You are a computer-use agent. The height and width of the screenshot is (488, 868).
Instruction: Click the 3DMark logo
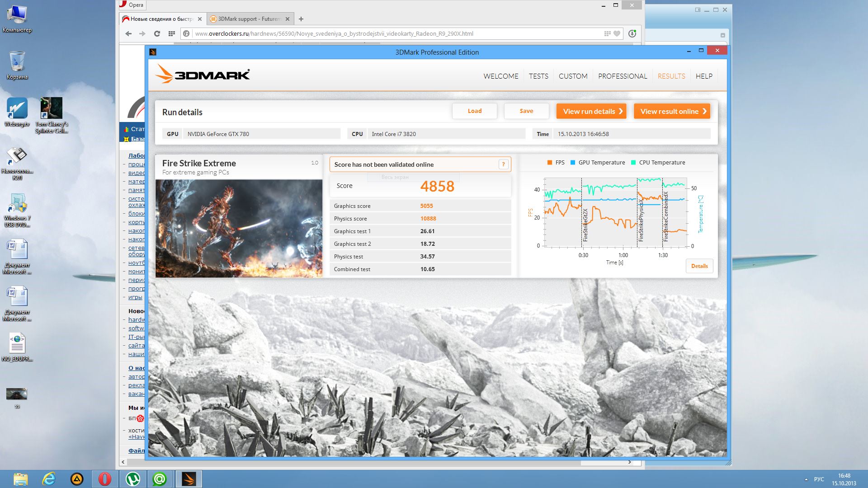[203, 74]
